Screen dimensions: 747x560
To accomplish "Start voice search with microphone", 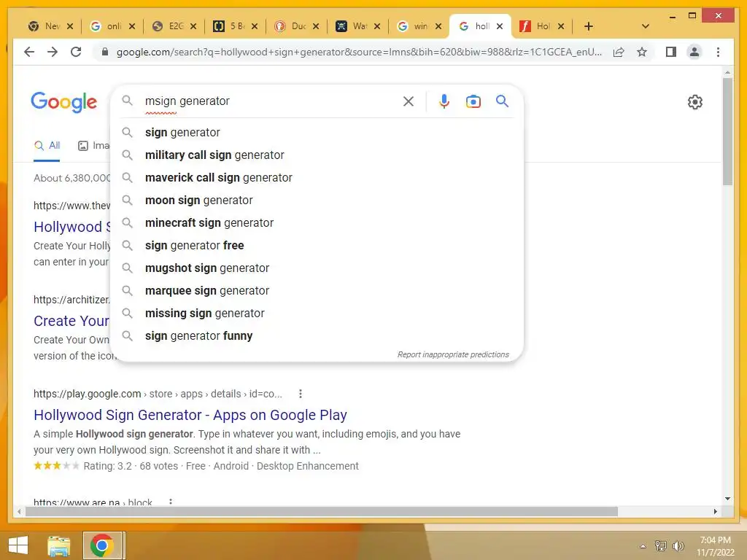I will pos(444,101).
